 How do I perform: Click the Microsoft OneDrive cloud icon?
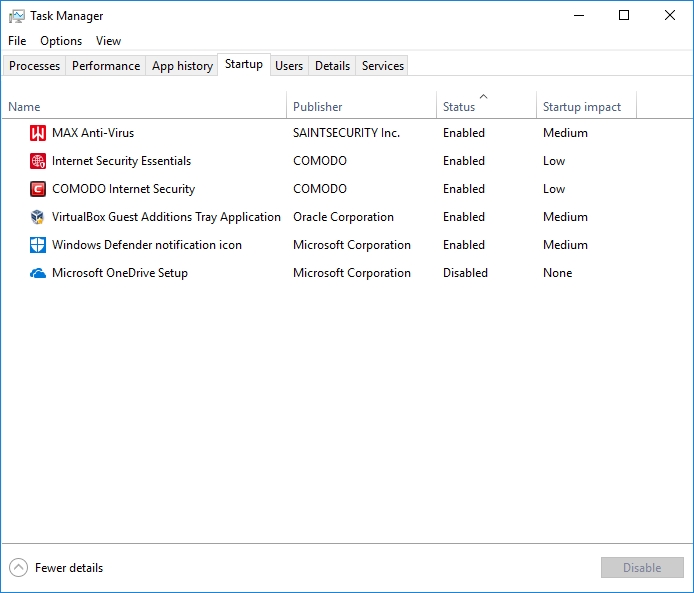[x=38, y=273]
